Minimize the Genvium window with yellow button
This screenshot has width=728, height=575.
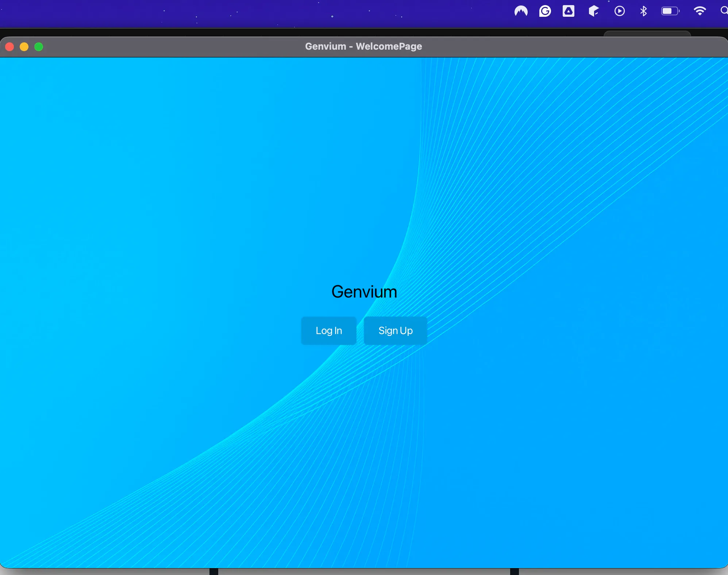click(x=24, y=47)
